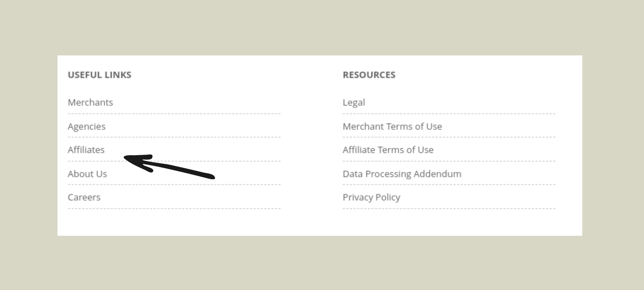Viewport: 644px width, 290px height.
Task: Click the dashed separator below Agencies
Action: [x=174, y=138]
